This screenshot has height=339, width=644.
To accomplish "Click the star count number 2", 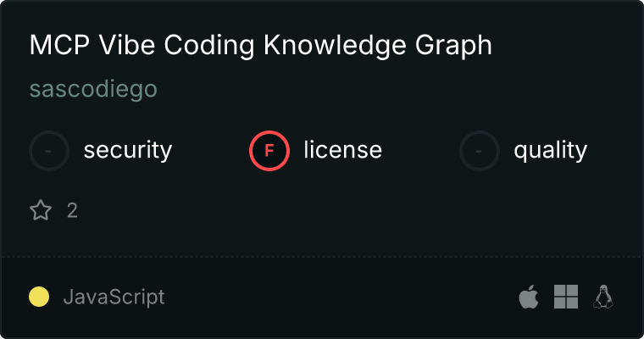I will click(x=72, y=211).
